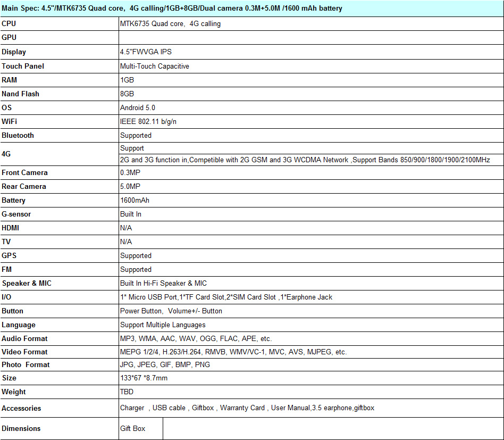Select the 5.0MP value
Screen dimensions: 504x440
tap(311, 187)
